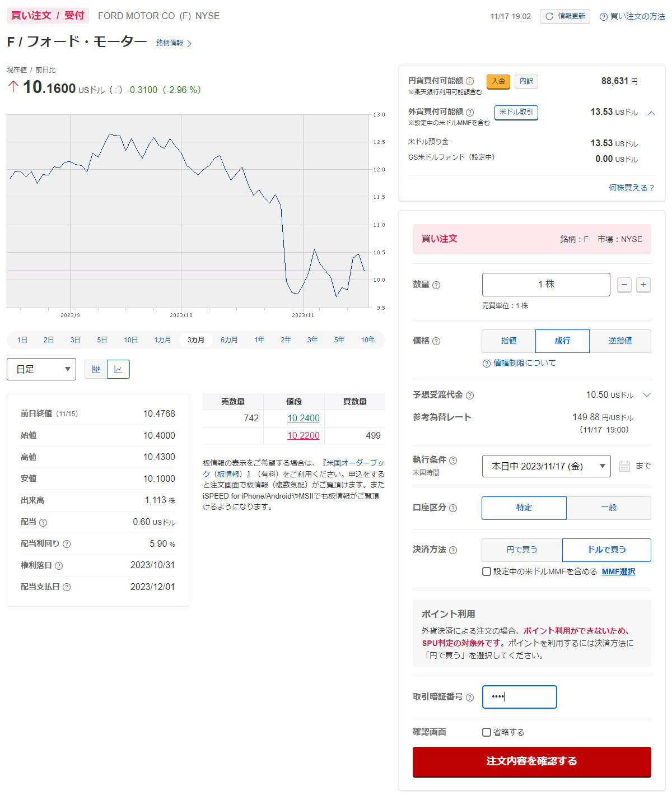Viewport: 672px width, 795px height.
Task: Select the line chart view icon
Action: 118,369
